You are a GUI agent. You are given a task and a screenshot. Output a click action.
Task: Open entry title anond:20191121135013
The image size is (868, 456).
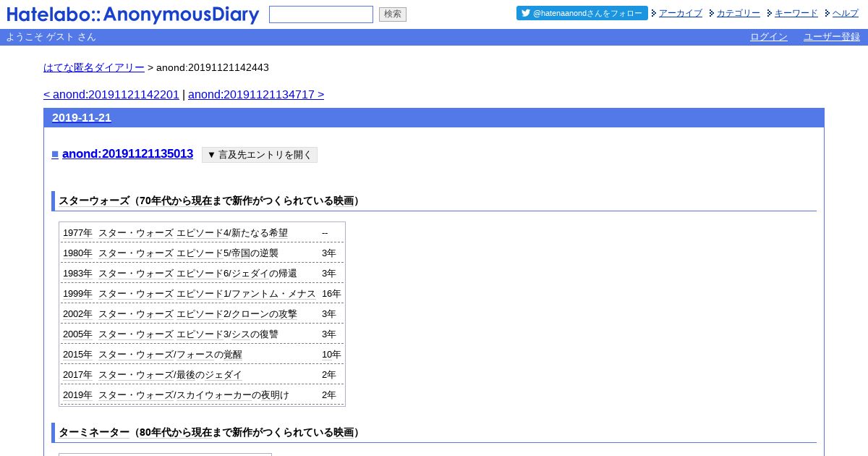pyautogui.click(x=128, y=153)
